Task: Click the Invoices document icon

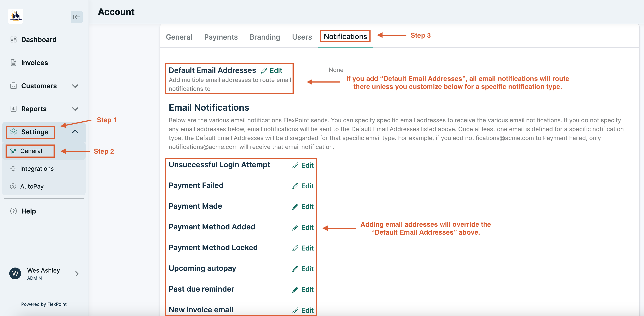Action: point(14,63)
